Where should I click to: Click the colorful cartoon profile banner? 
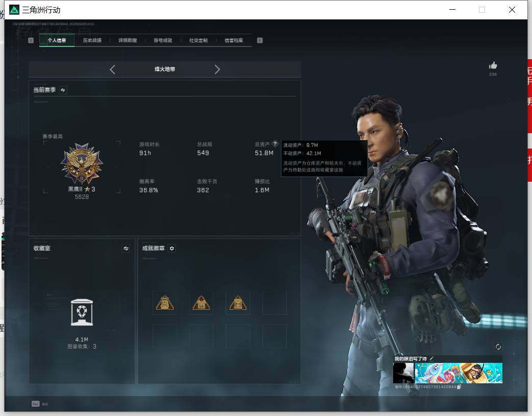coord(458,373)
